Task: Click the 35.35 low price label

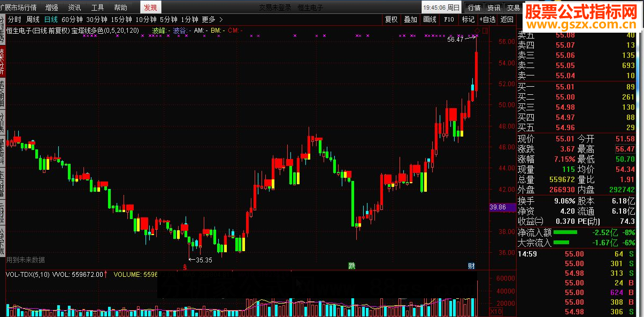Action: [x=204, y=260]
